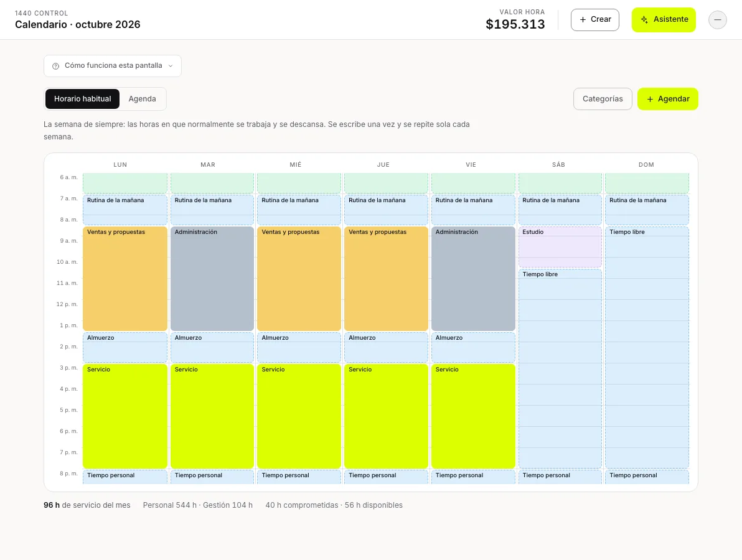Select Saturday's Rutina de la mañana block
The width and height of the screenshot is (742, 560).
(560, 210)
